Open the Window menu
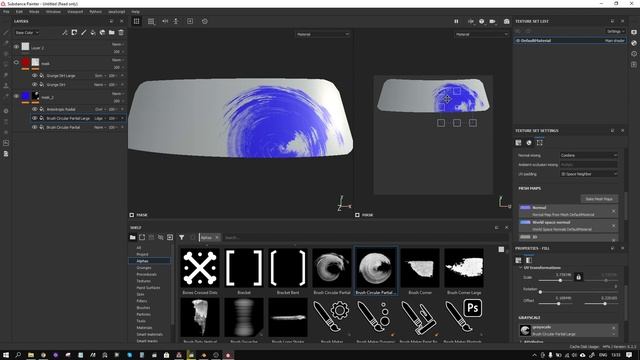The width and height of the screenshot is (640, 360). point(53,12)
